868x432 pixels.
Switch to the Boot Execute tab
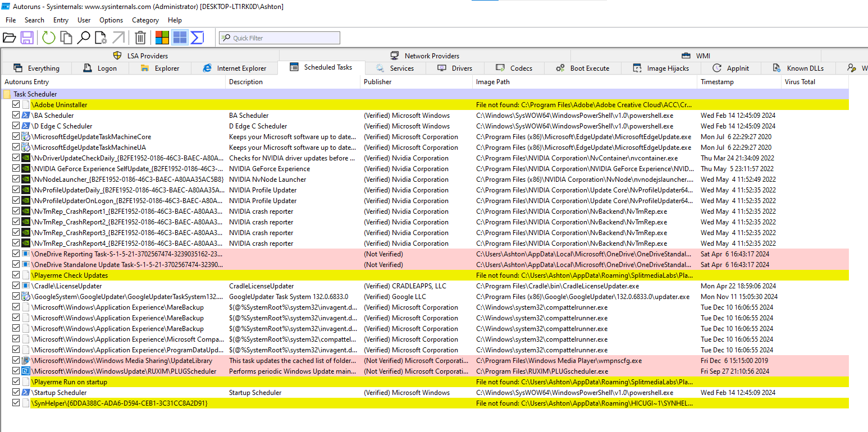coord(583,68)
